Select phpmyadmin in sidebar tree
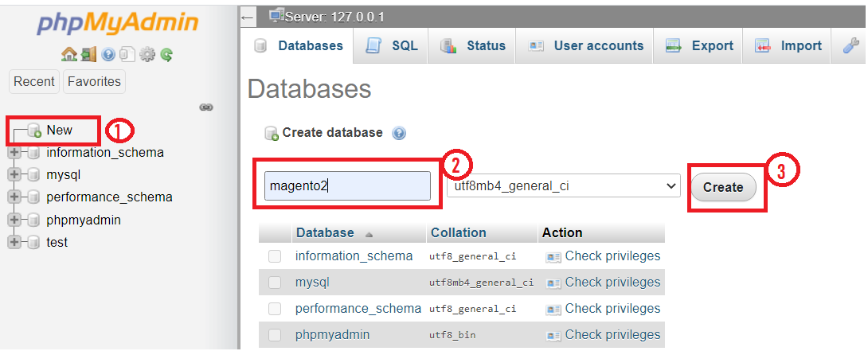868x351 pixels. click(x=84, y=220)
